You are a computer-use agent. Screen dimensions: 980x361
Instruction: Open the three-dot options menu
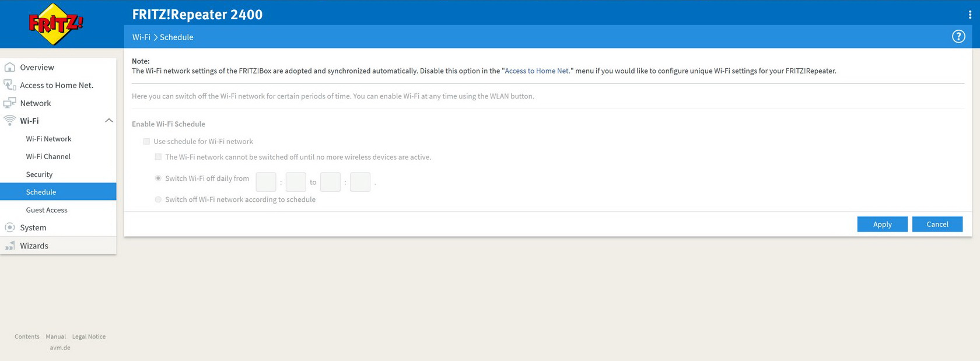970,15
